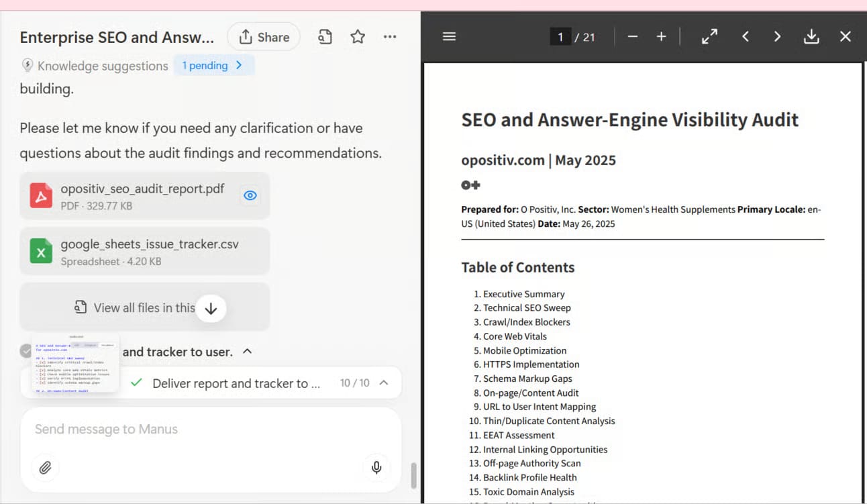The image size is (867, 504).
Task: Click 'Backlink Profile Health' entry
Action: (x=530, y=477)
